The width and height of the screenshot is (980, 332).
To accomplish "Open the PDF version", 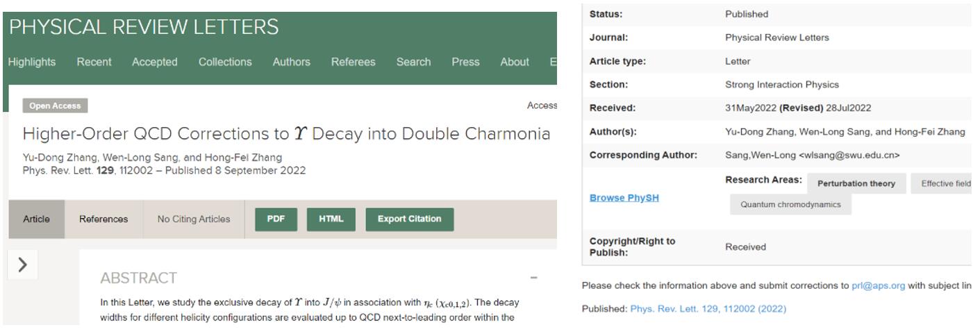I will click(x=276, y=219).
